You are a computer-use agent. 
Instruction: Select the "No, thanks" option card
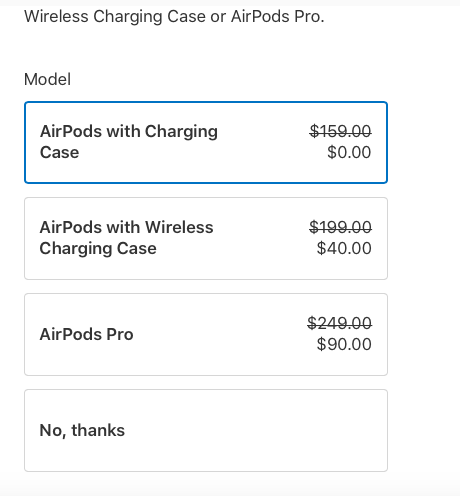coord(206,430)
